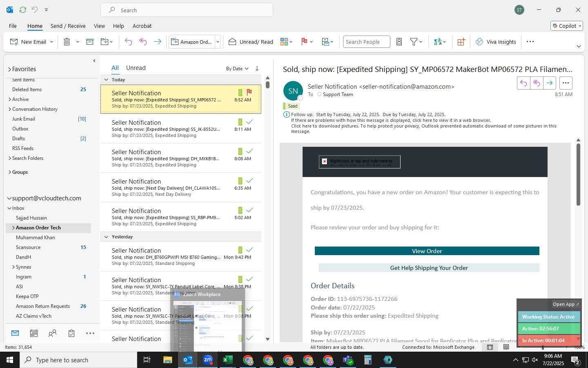The width and height of the screenshot is (588, 368).
Task: Open the Filter Email funnel menu
Action: pos(416,42)
